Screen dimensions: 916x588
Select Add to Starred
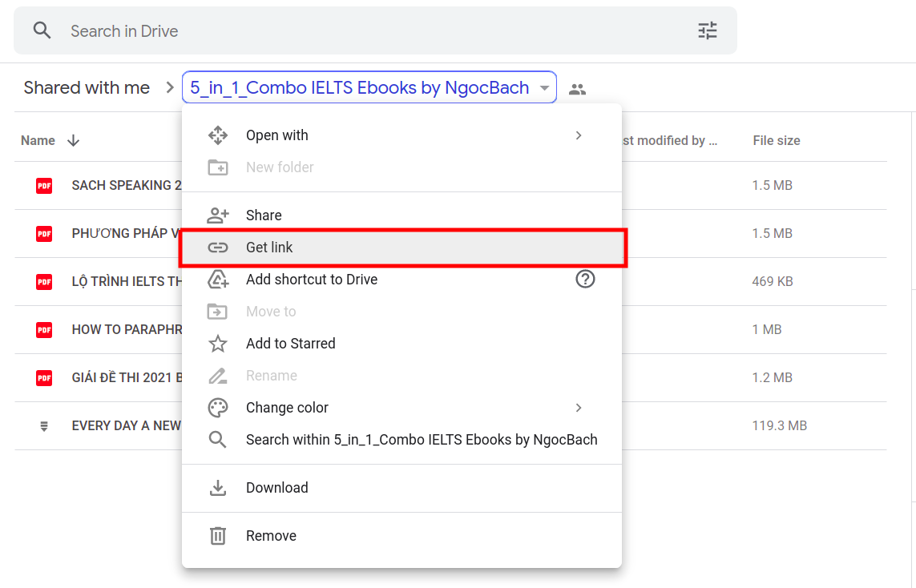[x=402, y=344]
